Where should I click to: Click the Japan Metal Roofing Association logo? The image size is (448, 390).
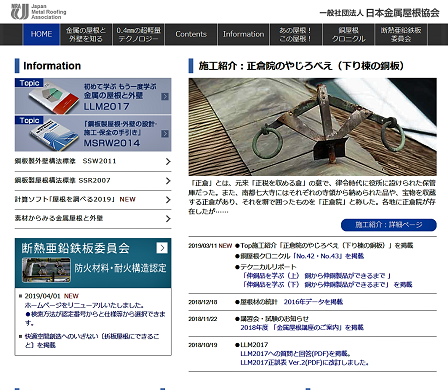click(x=38, y=12)
